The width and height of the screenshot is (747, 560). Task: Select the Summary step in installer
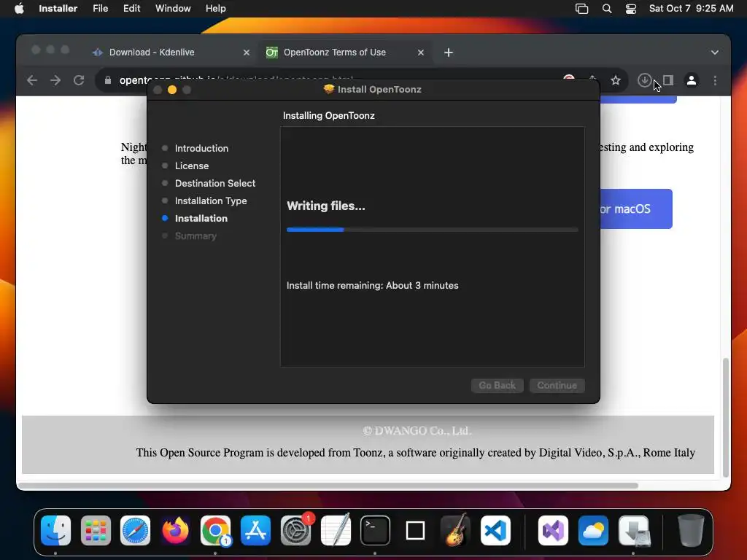coord(196,236)
